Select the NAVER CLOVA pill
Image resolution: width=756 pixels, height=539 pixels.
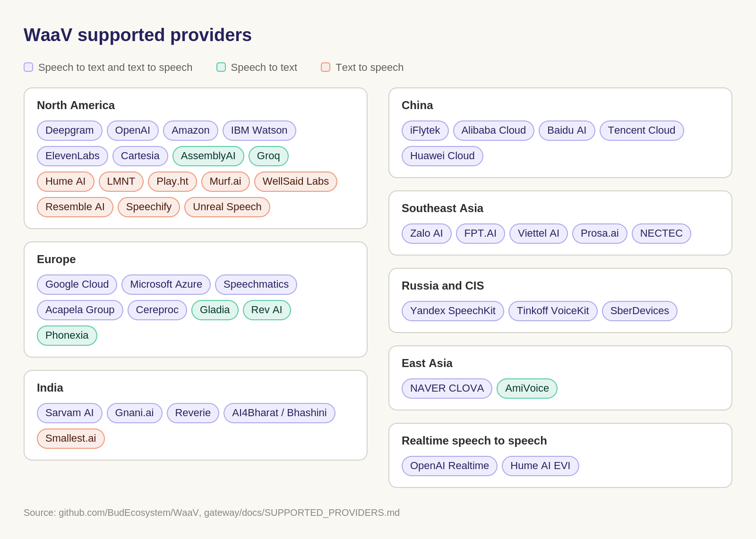(447, 388)
